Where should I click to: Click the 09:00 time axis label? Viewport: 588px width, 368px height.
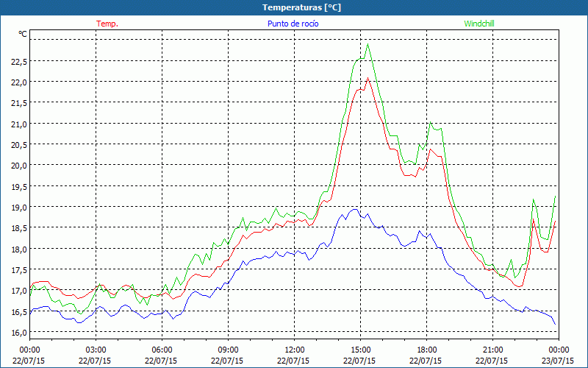[x=228, y=350]
